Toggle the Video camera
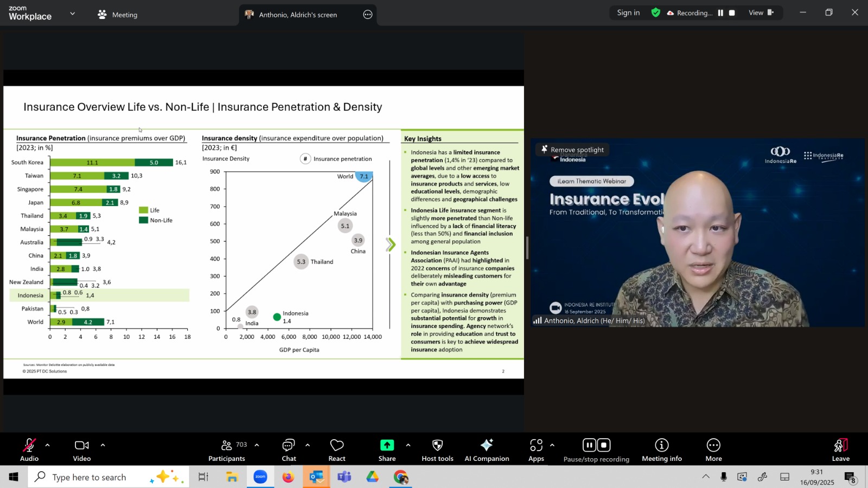Image resolution: width=868 pixels, height=488 pixels. (82, 450)
